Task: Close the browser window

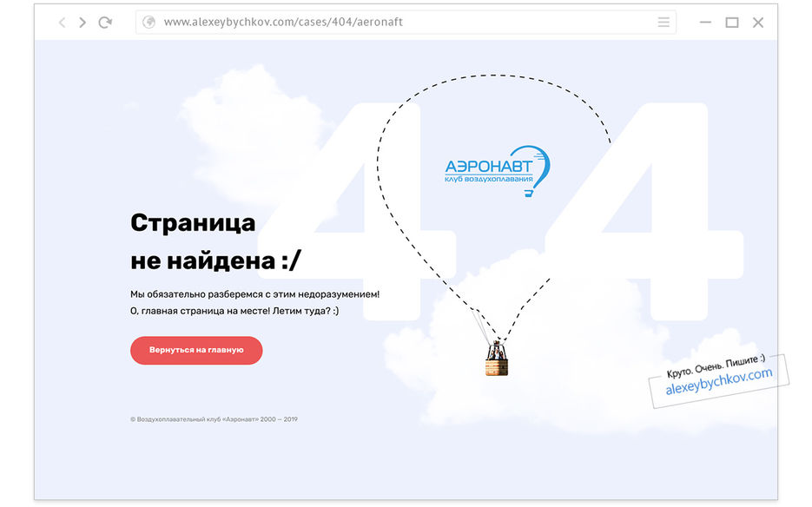Action: click(758, 23)
